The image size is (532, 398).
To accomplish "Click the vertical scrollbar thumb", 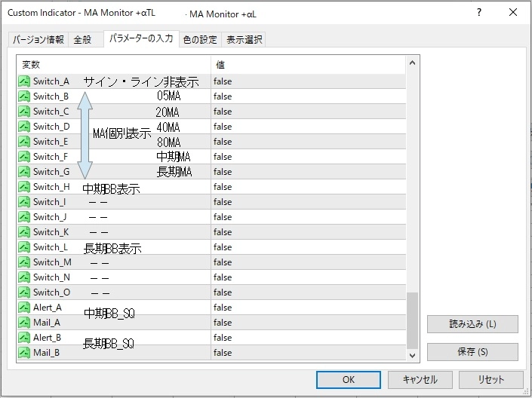I will (x=412, y=320).
